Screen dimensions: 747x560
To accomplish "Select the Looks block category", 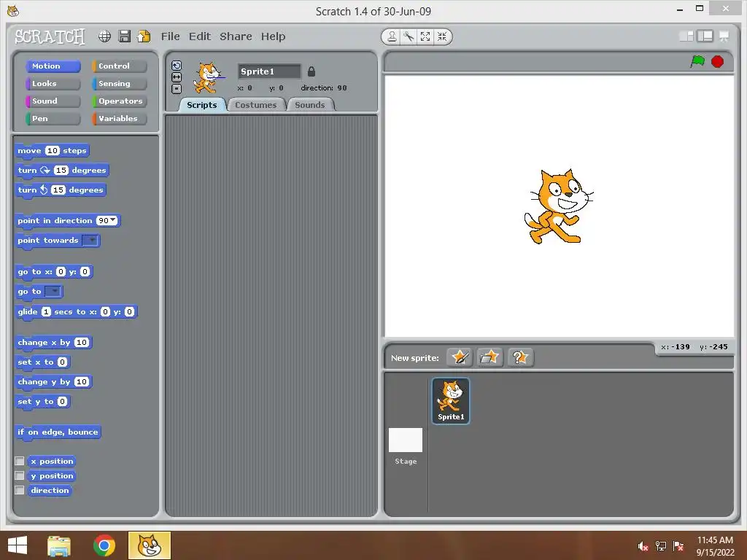I will 53,84.
